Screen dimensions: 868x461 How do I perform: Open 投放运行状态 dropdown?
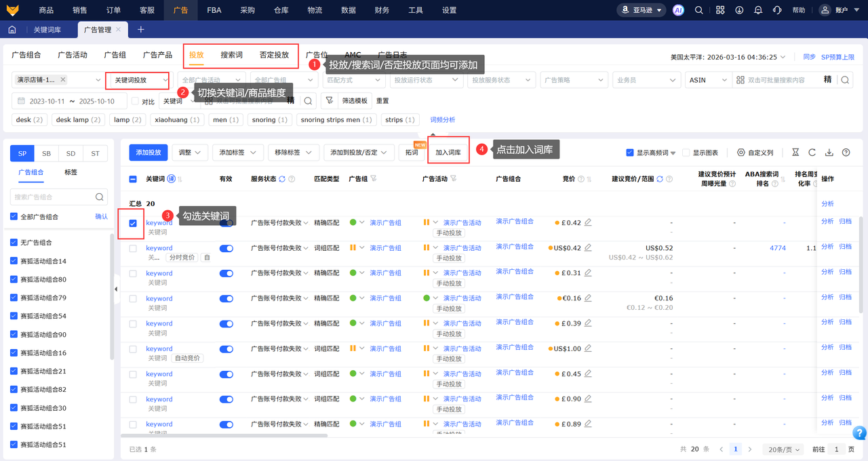pyautogui.click(x=427, y=80)
